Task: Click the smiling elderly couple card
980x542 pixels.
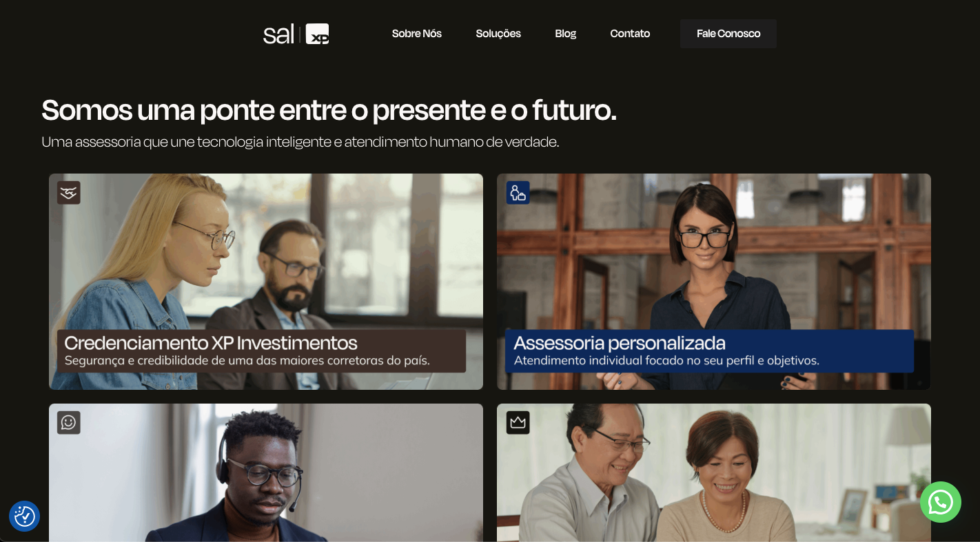Action: pos(714,472)
